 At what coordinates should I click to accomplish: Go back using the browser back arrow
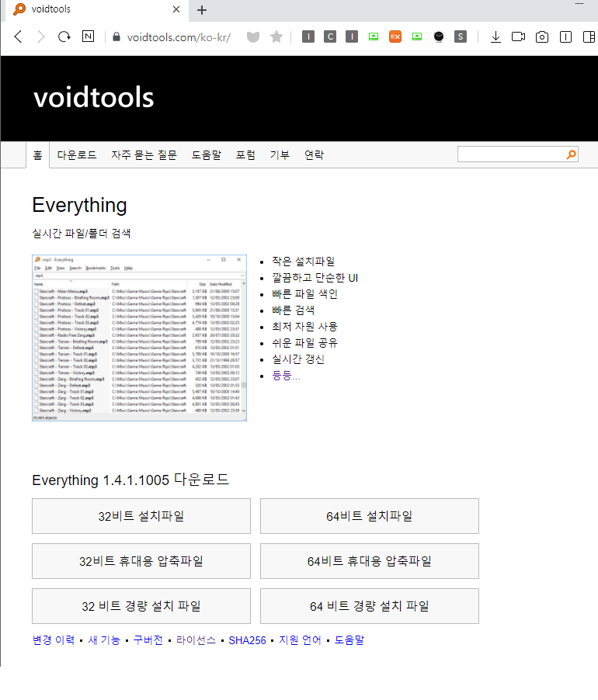pyautogui.click(x=19, y=36)
